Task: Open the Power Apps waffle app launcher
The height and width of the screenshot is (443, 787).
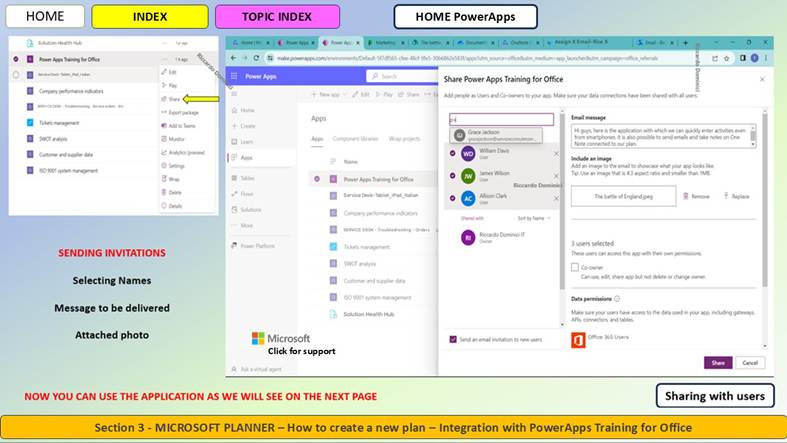Action: coord(234,76)
